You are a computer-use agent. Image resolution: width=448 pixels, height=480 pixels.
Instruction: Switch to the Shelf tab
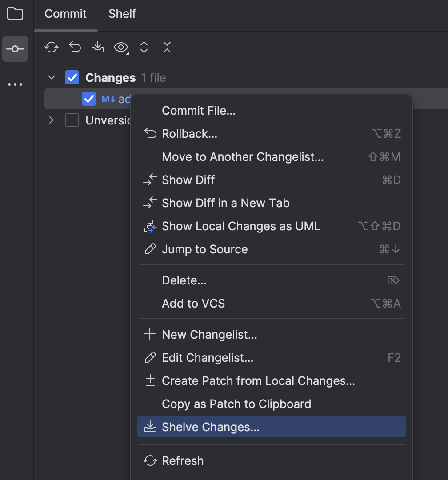pos(122,14)
